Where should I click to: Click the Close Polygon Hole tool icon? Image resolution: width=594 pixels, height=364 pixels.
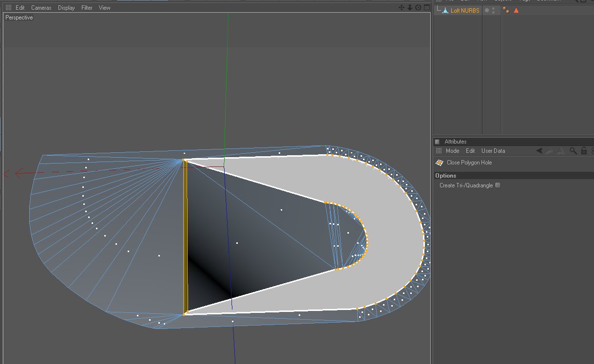(439, 163)
